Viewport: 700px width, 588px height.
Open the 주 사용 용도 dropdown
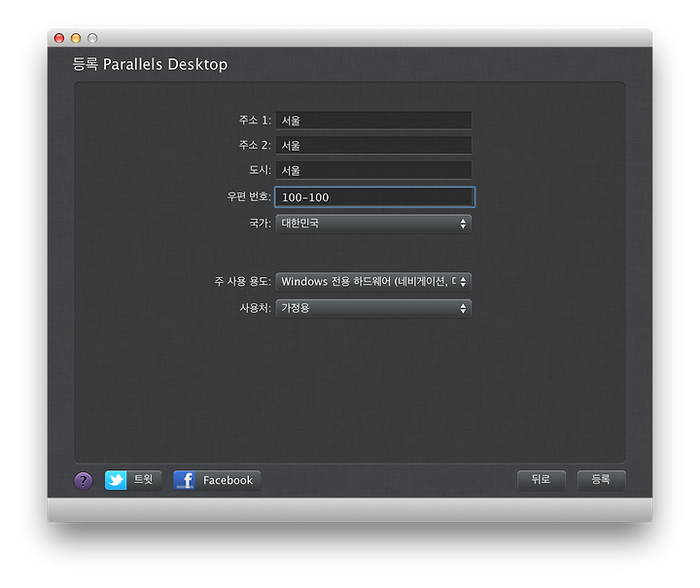click(x=373, y=282)
